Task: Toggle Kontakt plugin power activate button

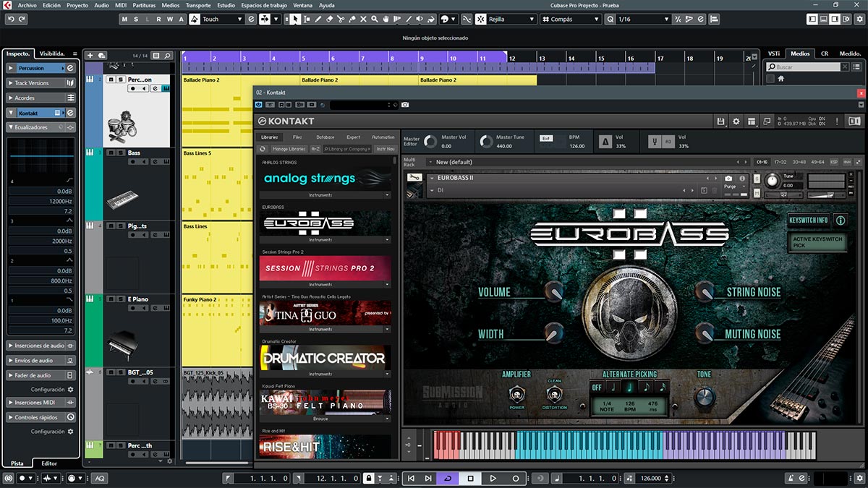Action: click(x=259, y=105)
